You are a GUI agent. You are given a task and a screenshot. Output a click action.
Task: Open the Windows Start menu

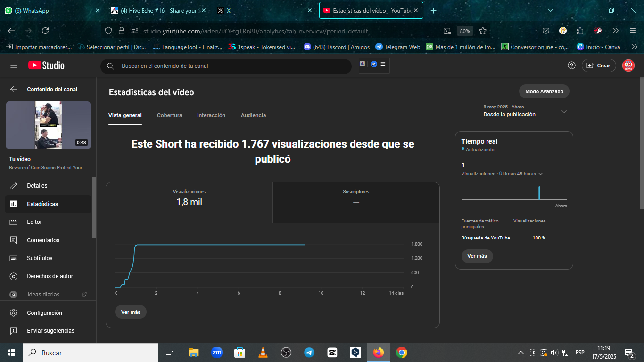(11, 353)
